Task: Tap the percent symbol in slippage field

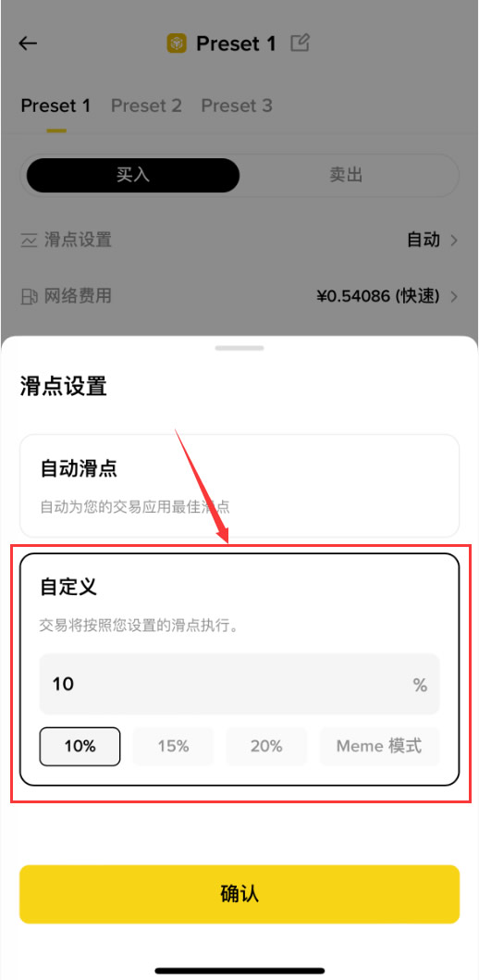Action: pos(420,686)
